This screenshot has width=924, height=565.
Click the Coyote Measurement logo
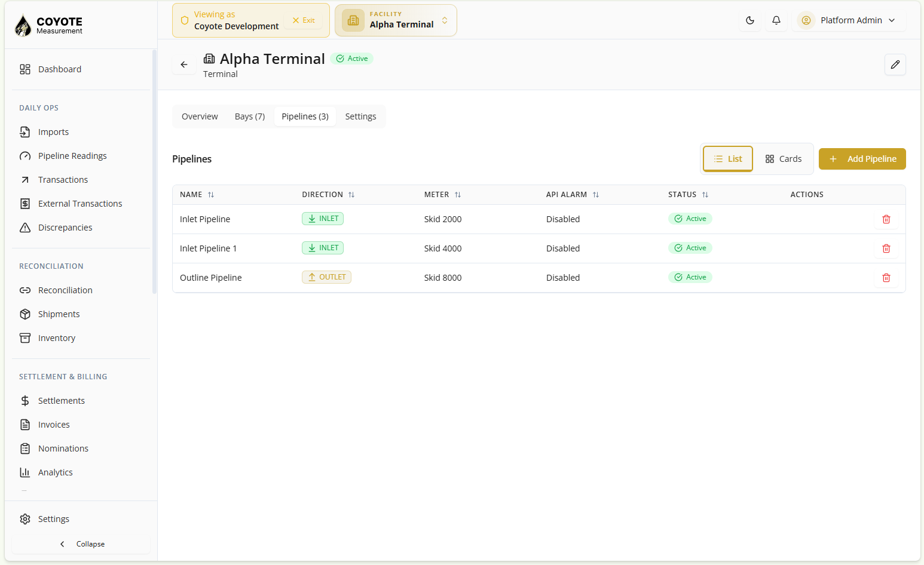click(49, 26)
